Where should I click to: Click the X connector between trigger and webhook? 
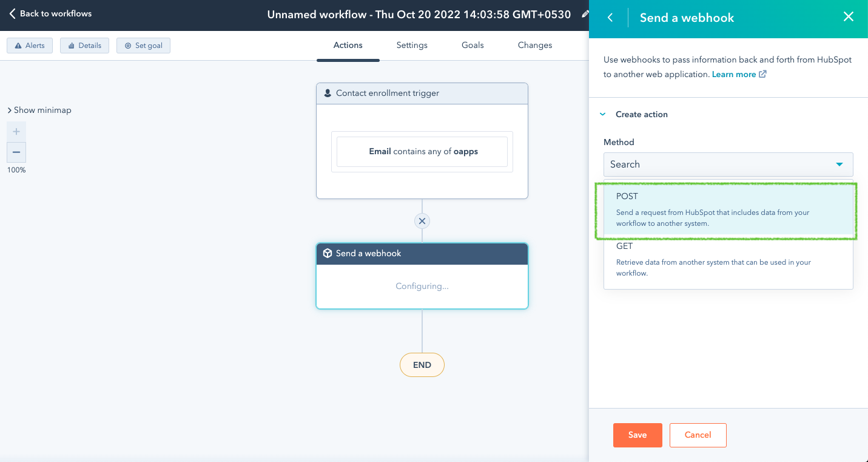pyautogui.click(x=422, y=221)
